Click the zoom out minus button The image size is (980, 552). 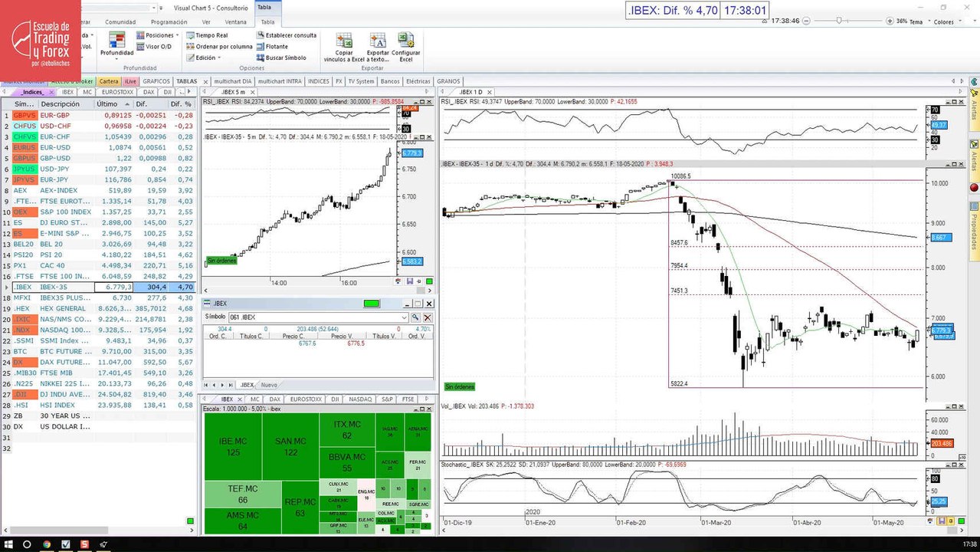[x=807, y=21]
